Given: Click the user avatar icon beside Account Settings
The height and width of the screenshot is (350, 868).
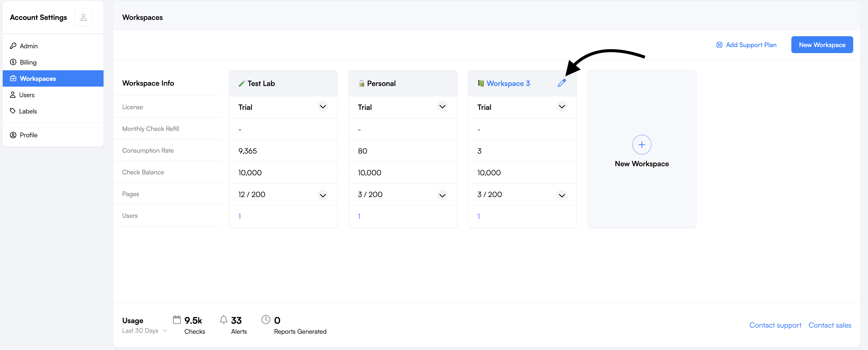Looking at the screenshot, I should point(83,17).
